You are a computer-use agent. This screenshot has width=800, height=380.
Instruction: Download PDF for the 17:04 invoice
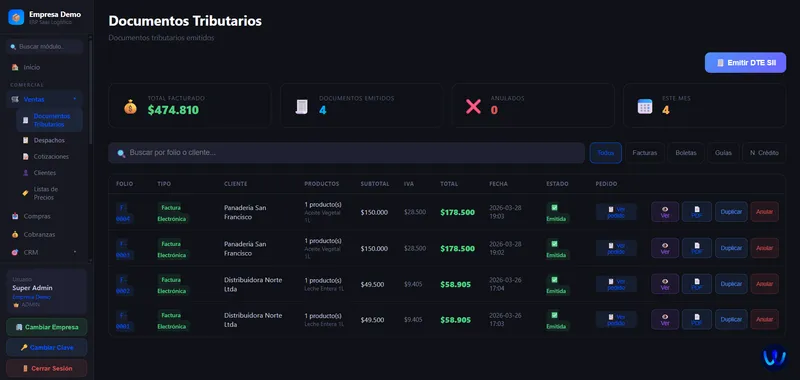tap(697, 284)
